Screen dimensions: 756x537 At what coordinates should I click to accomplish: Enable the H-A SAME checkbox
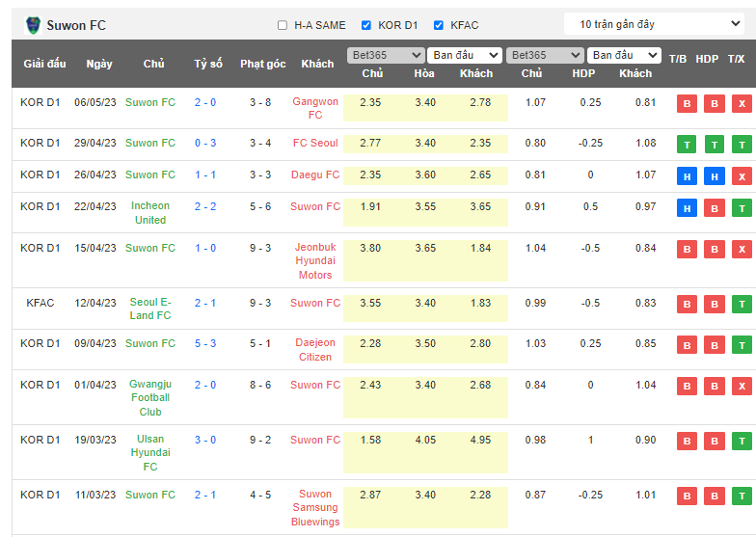pos(283,25)
